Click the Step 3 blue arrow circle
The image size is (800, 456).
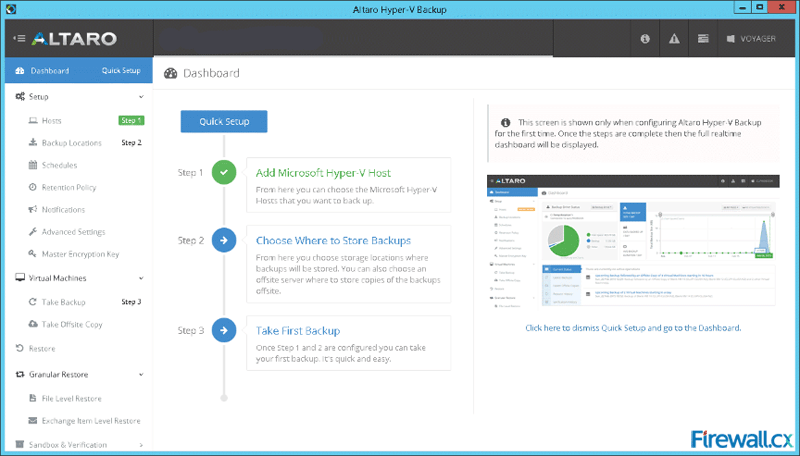click(224, 330)
